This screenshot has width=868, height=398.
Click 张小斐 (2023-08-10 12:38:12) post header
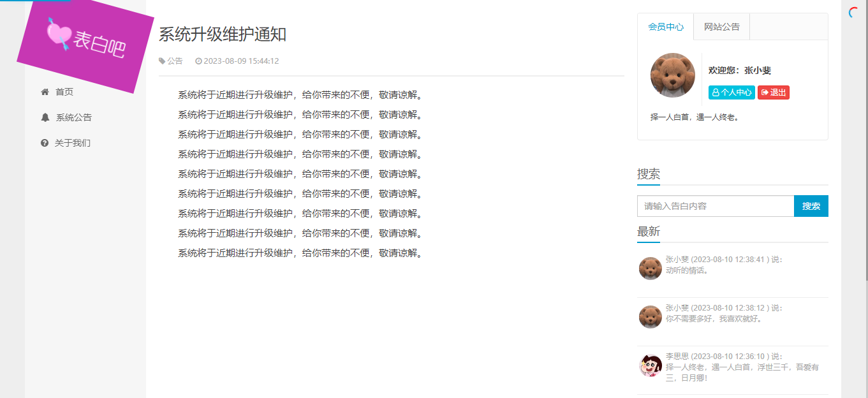click(724, 308)
